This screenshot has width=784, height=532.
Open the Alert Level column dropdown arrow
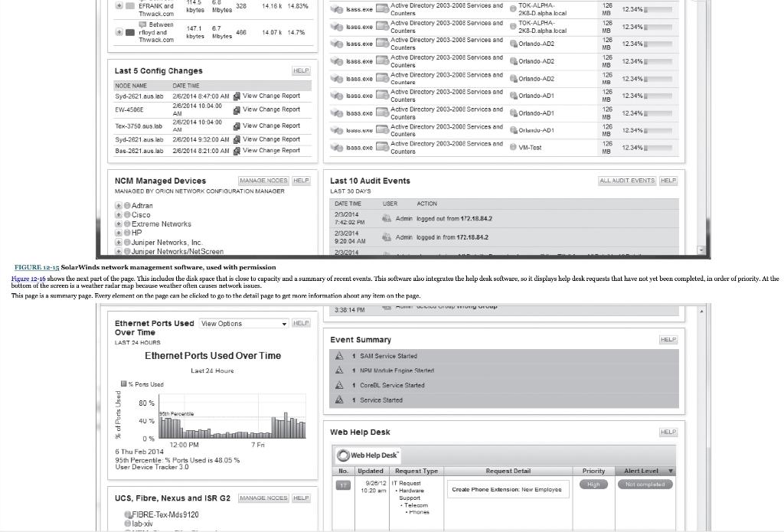[671, 471]
